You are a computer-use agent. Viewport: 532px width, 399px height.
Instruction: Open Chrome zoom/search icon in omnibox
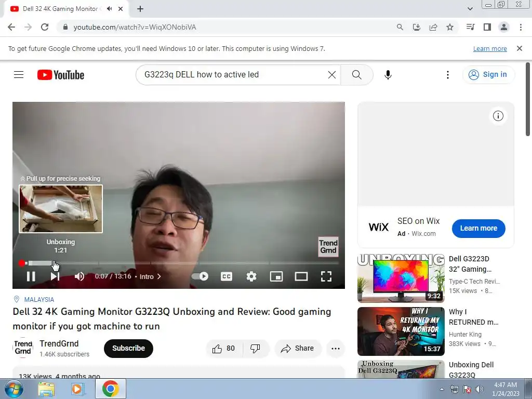point(400,27)
